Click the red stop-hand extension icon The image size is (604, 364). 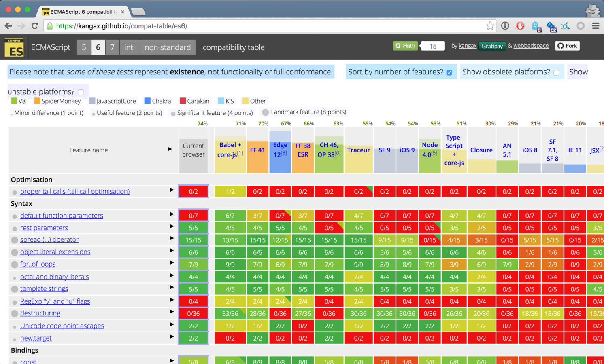coord(520,26)
